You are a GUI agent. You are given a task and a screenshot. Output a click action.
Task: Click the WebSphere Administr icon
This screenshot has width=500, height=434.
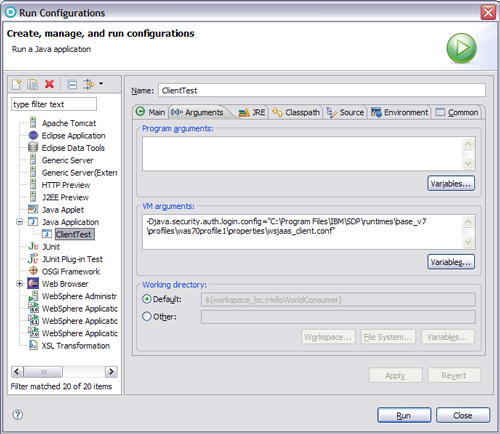33,296
